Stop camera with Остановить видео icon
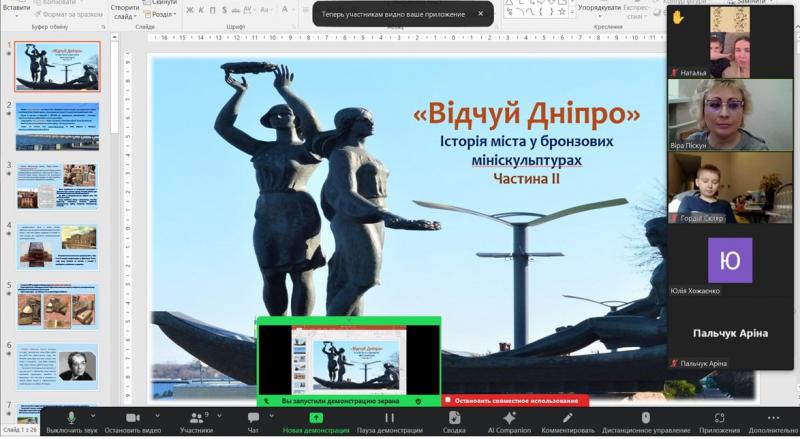 point(133,418)
